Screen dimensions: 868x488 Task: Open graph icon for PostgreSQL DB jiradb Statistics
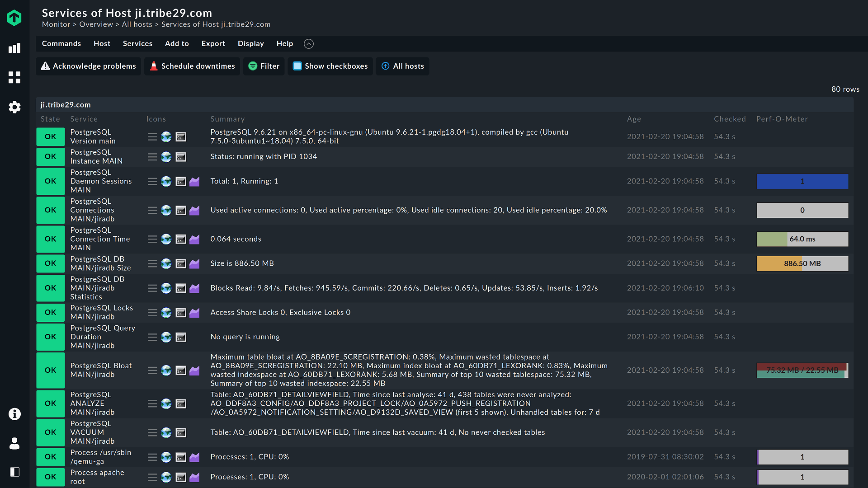194,288
